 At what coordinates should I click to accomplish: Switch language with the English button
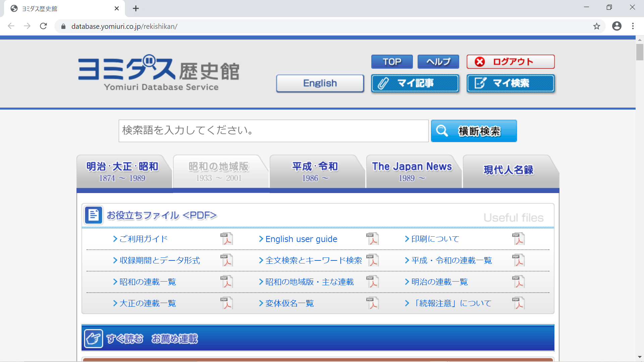[320, 83]
